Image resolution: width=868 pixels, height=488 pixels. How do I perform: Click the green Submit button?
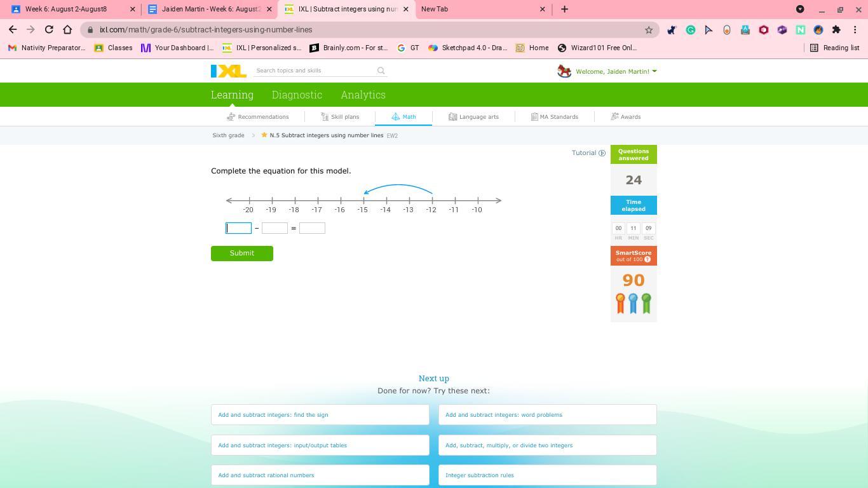click(242, 253)
